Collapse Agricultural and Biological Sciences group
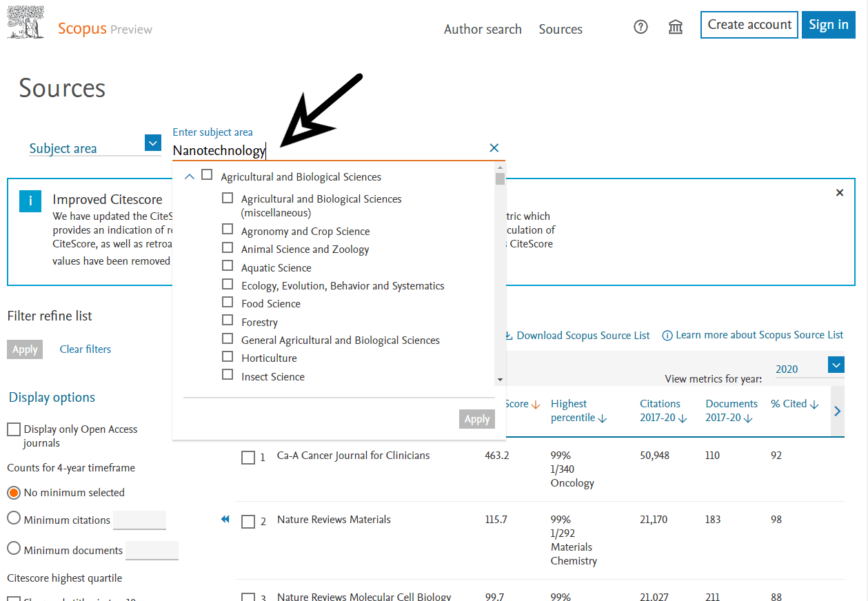 [190, 176]
